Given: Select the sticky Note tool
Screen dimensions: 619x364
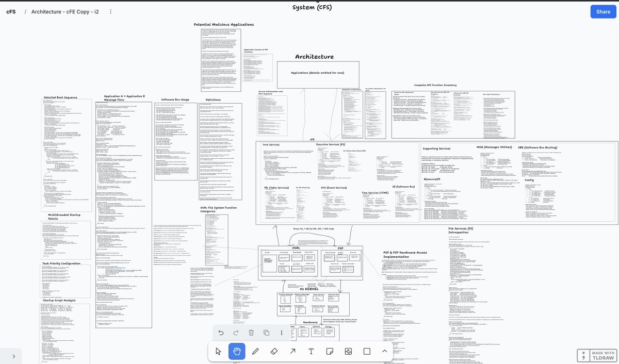Looking at the screenshot, I should (x=330, y=351).
